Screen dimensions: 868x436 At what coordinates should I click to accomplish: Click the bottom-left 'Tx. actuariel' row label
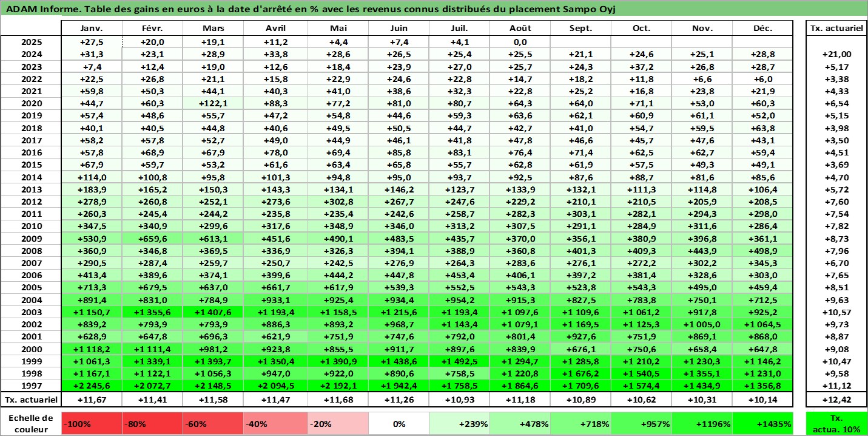pos(32,400)
